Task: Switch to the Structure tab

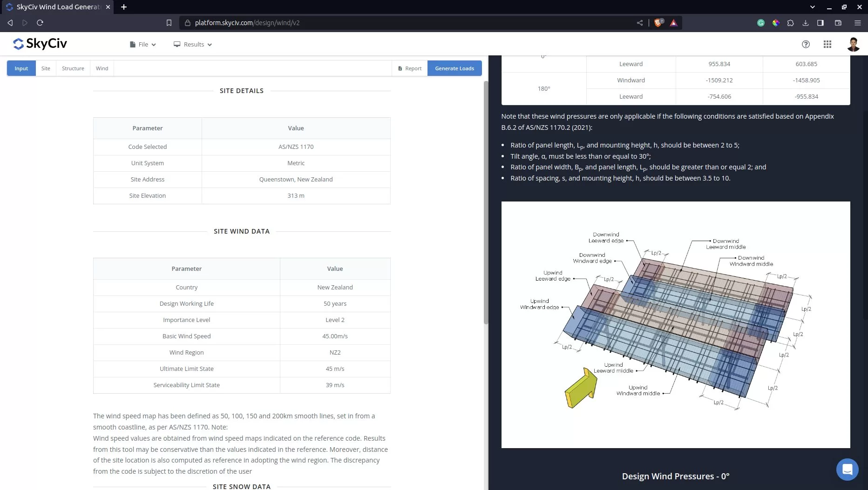Action: tap(73, 68)
